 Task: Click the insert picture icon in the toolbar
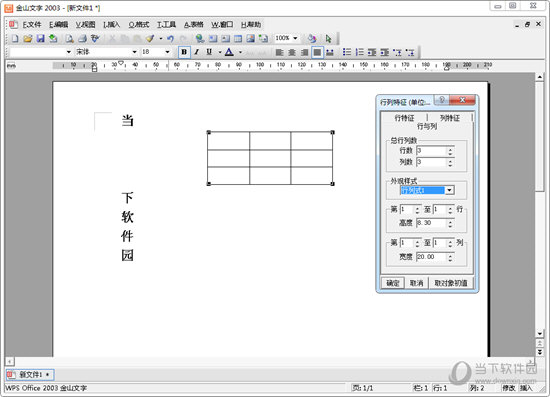(250, 38)
